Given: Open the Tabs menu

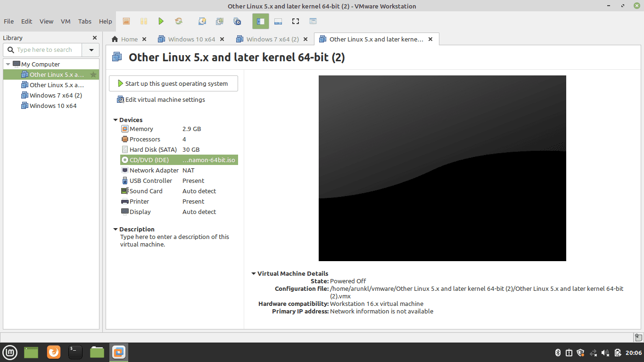Looking at the screenshot, I should point(85,21).
